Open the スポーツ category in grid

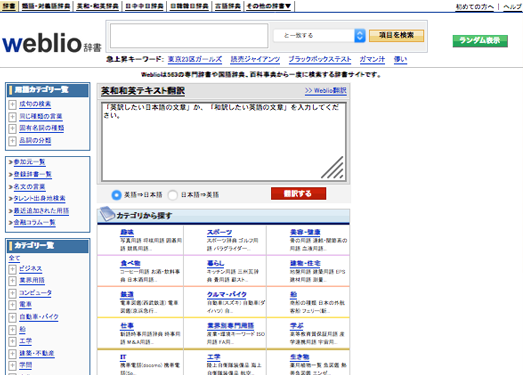[x=219, y=232]
